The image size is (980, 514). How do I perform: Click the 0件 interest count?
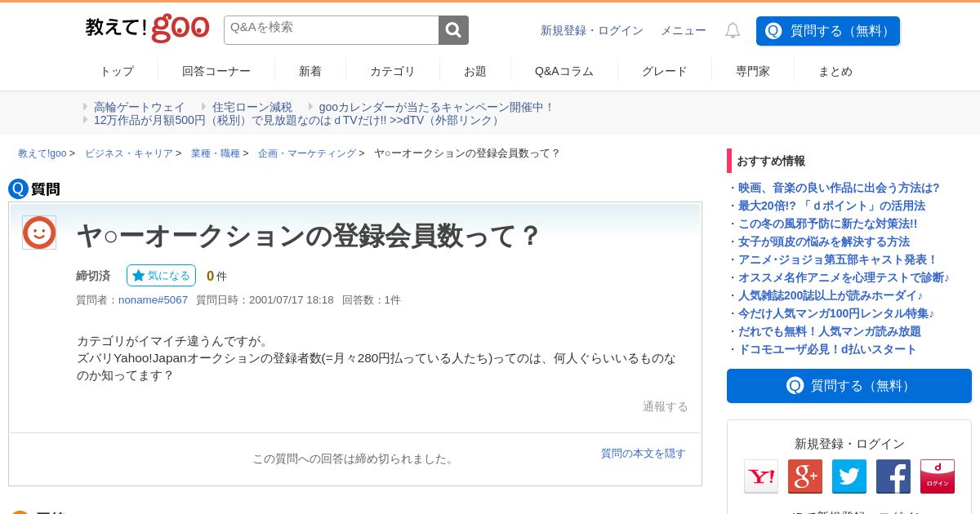(216, 276)
